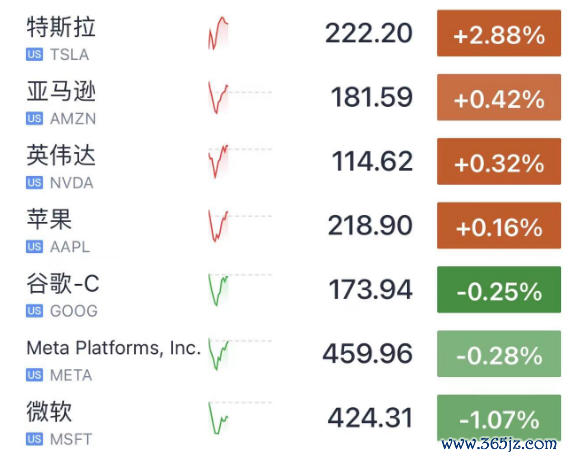Image resolution: width=564 pixels, height=459 pixels.
Task: Open Tesla's red sparkline chart
Action: pos(218,33)
